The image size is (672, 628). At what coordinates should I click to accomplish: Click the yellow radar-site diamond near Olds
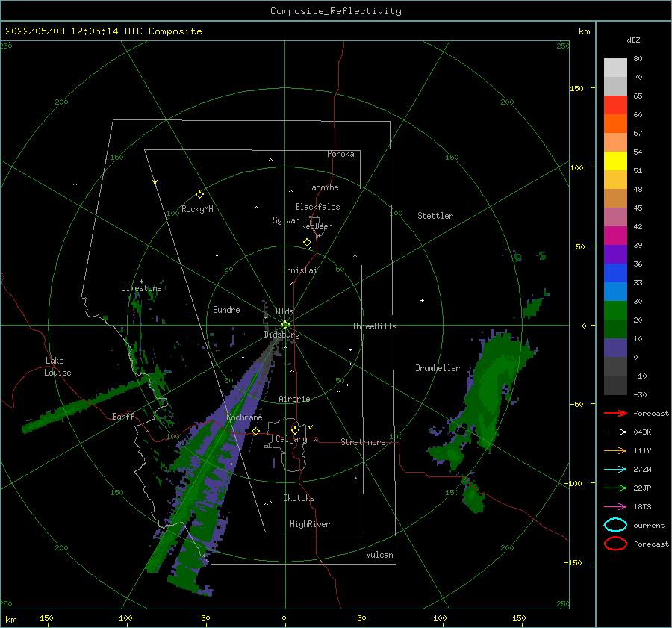tap(285, 325)
